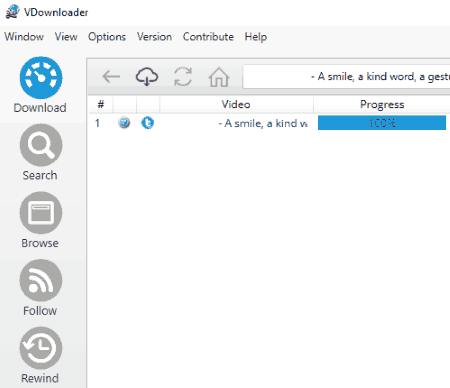Open the Search section in sidebar
The height and width of the screenshot is (388, 450).
coord(41,153)
